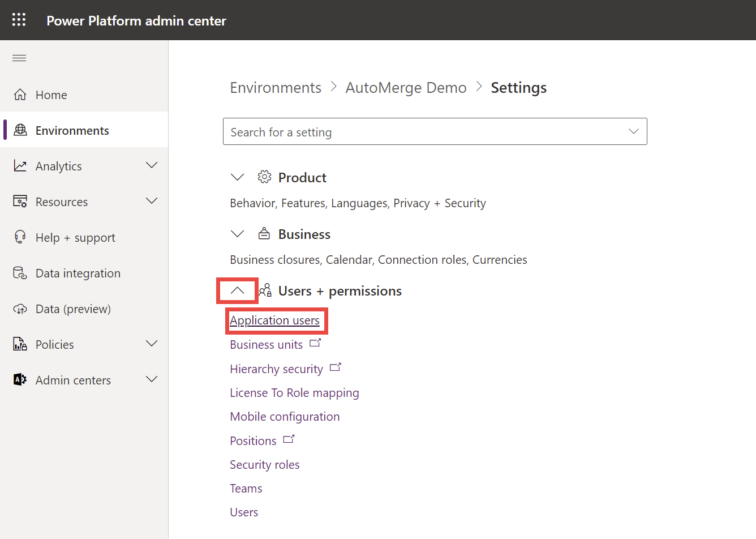The width and height of the screenshot is (756, 539).
Task: Open License To Role mapping link
Action: pyautogui.click(x=294, y=393)
